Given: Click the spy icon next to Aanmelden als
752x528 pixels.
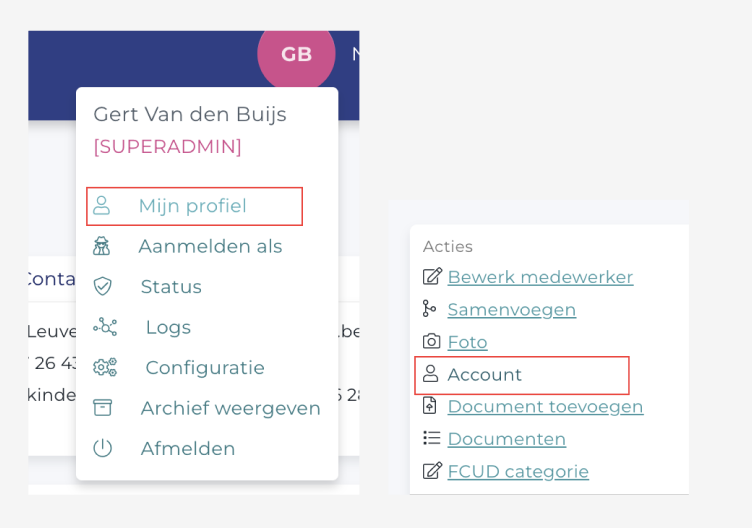Looking at the screenshot, I should 102,246.
